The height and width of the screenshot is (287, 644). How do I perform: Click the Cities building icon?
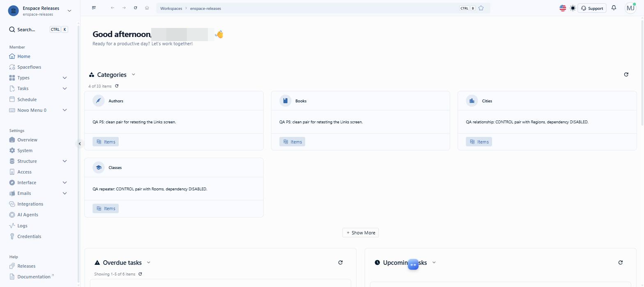(472, 101)
